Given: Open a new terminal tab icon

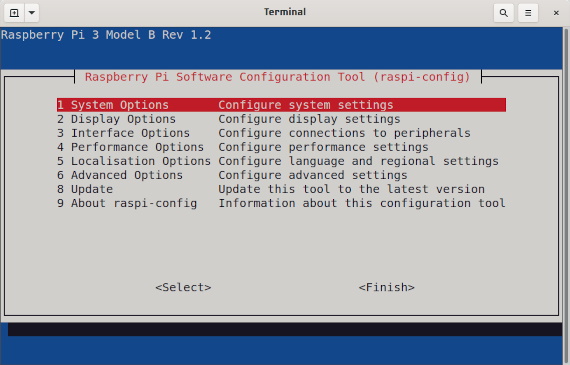Looking at the screenshot, I should pos(14,13).
